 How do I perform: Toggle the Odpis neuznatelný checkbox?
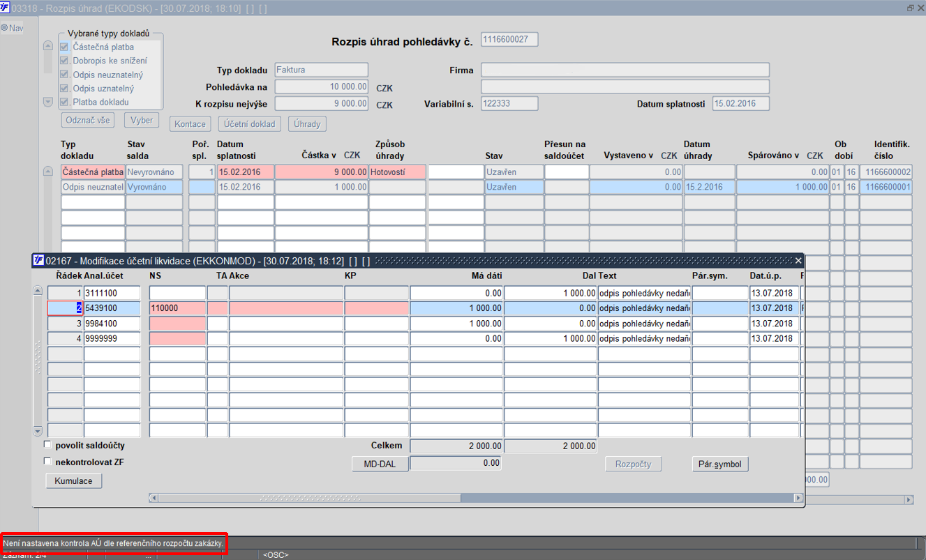point(64,75)
